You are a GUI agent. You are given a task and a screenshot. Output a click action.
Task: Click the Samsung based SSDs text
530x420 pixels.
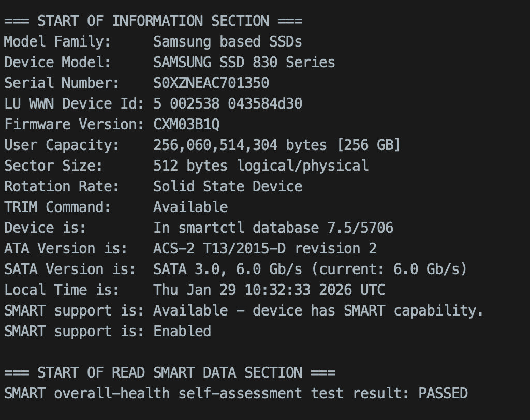[x=228, y=41]
